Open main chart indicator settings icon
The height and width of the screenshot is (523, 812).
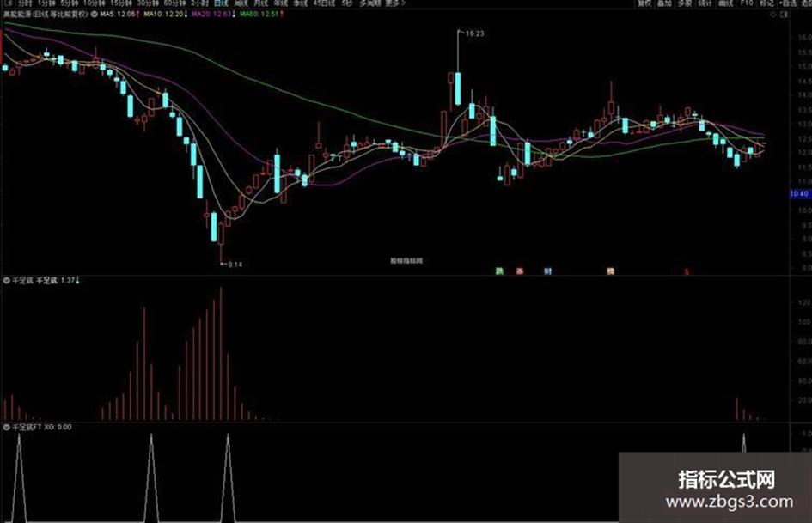click(x=95, y=15)
